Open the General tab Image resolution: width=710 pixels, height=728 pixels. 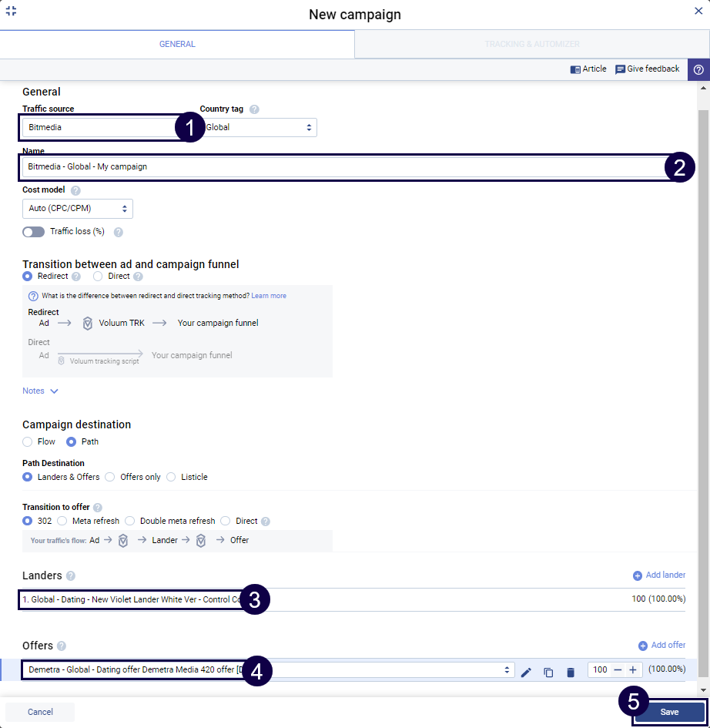(177, 45)
